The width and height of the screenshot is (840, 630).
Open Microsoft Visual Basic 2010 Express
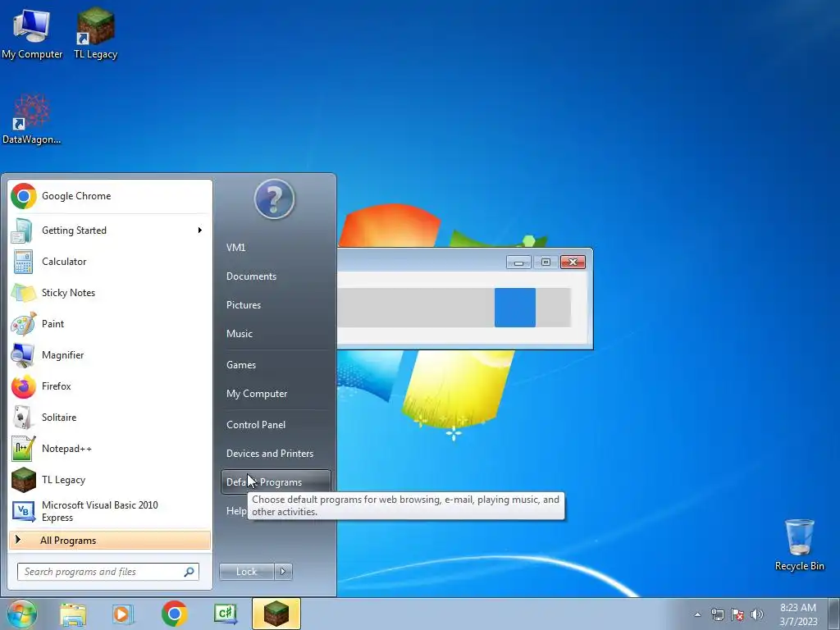click(110, 511)
